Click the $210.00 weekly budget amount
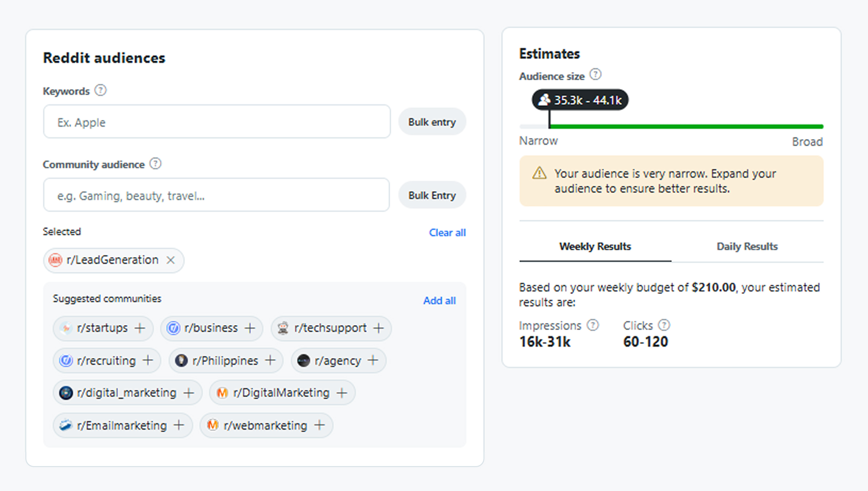This screenshot has height=491, width=868. pyautogui.click(x=714, y=287)
